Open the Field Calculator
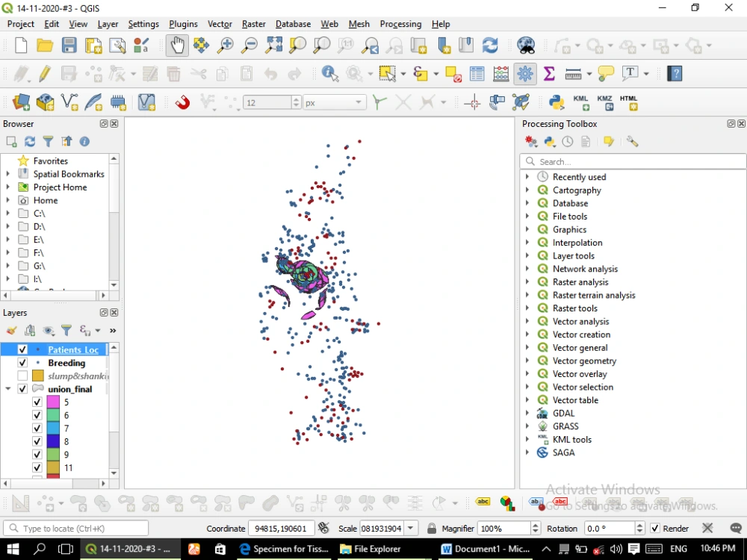The height and width of the screenshot is (560, 747). point(500,73)
